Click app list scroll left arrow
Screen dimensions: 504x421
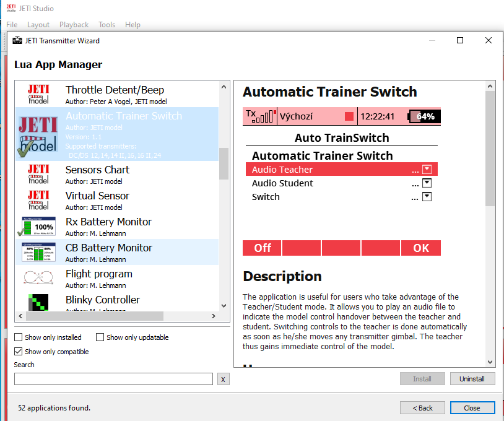tap(20, 316)
